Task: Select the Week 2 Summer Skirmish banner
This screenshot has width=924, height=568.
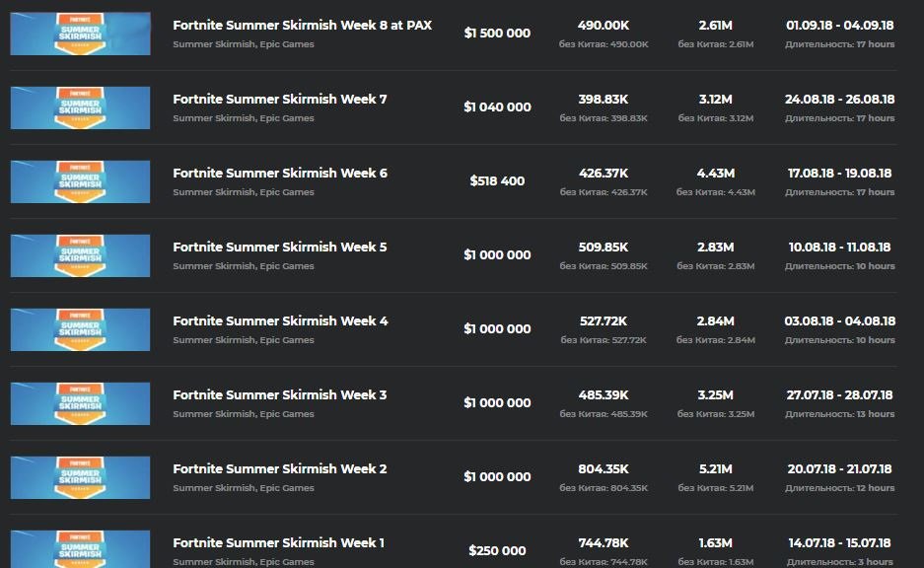Action: point(80,477)
